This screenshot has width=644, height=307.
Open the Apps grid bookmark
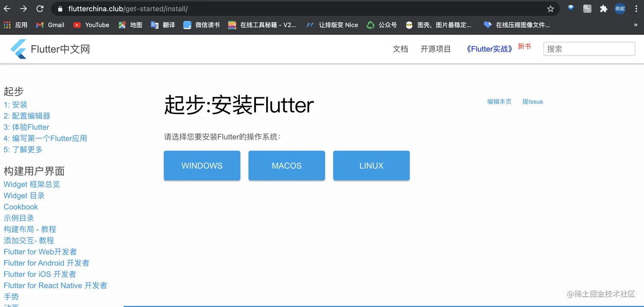click(x=15, y=25)
